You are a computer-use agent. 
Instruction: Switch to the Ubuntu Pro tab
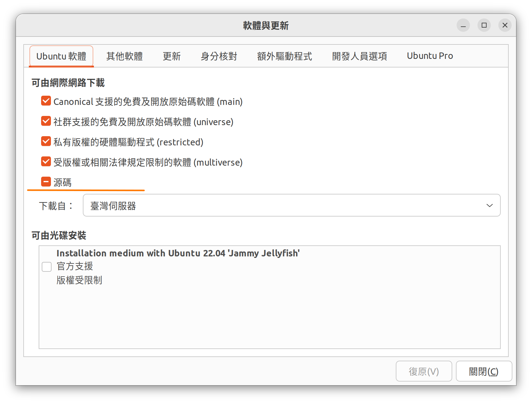click(x=430, y=56)
